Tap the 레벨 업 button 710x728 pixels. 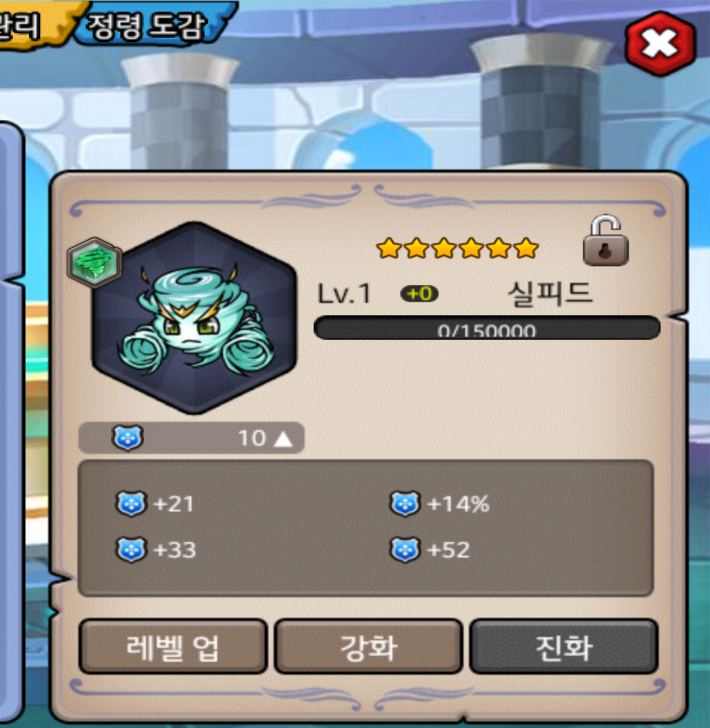[x=173, y=647]
